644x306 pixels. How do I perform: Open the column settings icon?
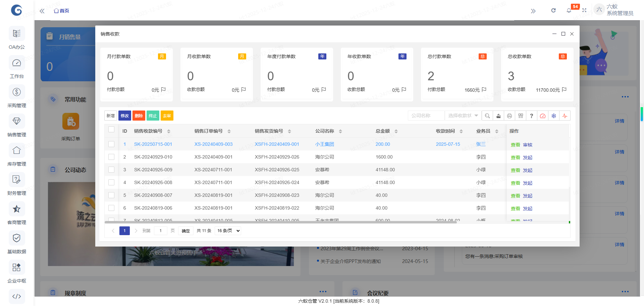[x=521, y=116]
